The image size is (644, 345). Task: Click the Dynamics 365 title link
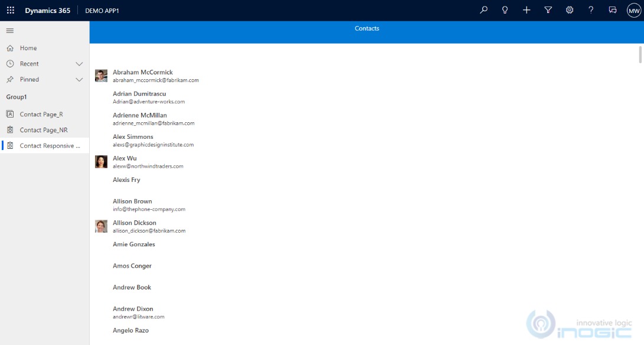pyautogui.click(x=47, y=11)
